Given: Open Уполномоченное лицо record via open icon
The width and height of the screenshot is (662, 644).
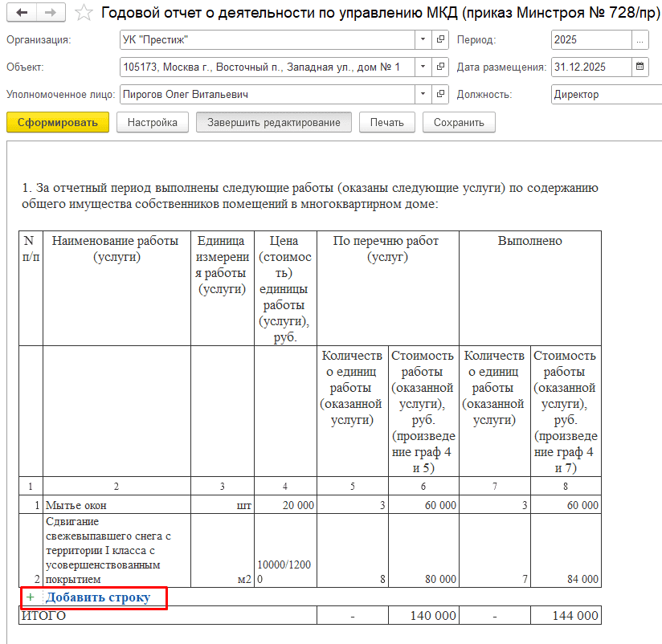Looking at the screenshot, I should [x=441, y=94].
